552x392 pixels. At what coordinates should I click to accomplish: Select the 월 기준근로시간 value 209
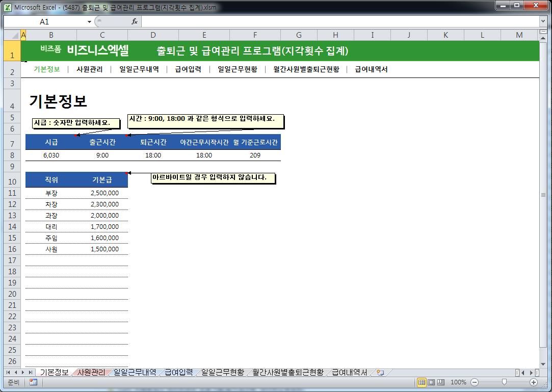pyautogui.click(x=255, y=155)
